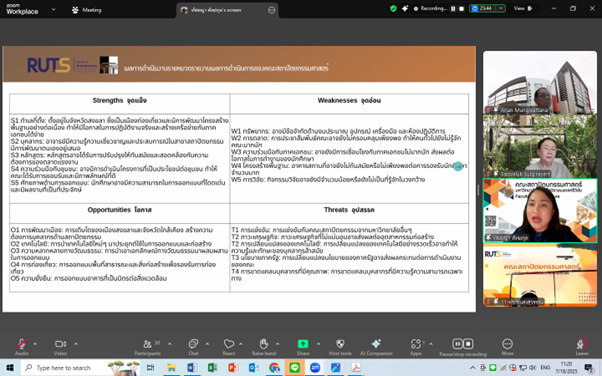Select the active speaker video thumbnail
Image resolution: width=602 pixels, height=376 pixels.
tap(540, 210)
